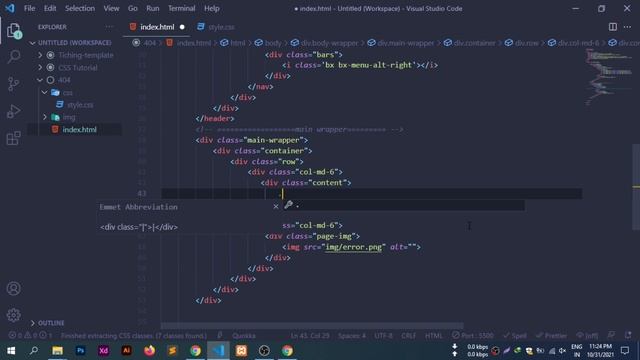Open Adobe Illustrator from the taskbar
640x360 pixels.
click(x=127, y=351)
